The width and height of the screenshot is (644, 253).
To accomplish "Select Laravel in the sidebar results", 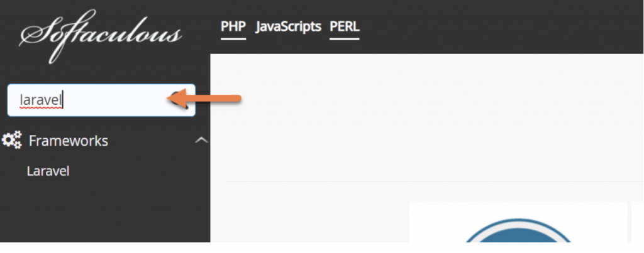I will coord(48,171).
